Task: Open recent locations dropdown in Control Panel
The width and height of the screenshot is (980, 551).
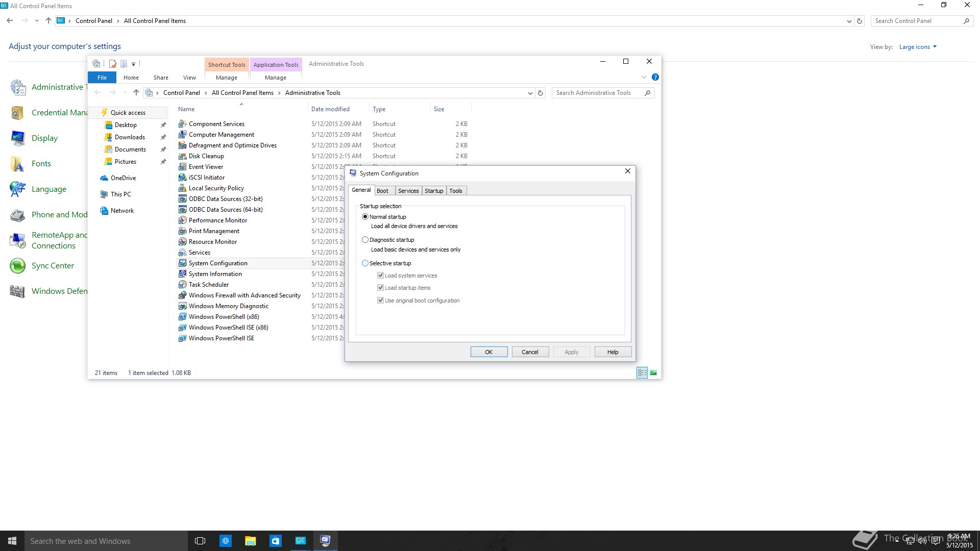Action: 37,21
